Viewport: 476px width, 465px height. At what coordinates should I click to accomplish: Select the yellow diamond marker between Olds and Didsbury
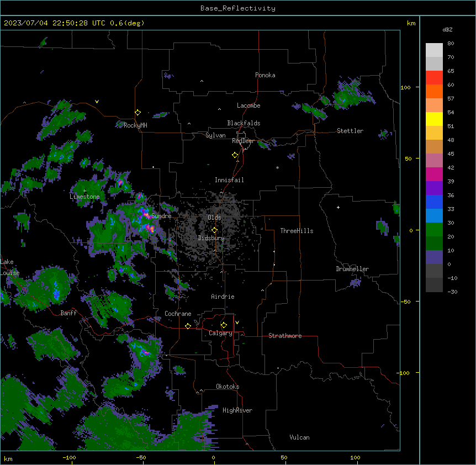[214, 230]
